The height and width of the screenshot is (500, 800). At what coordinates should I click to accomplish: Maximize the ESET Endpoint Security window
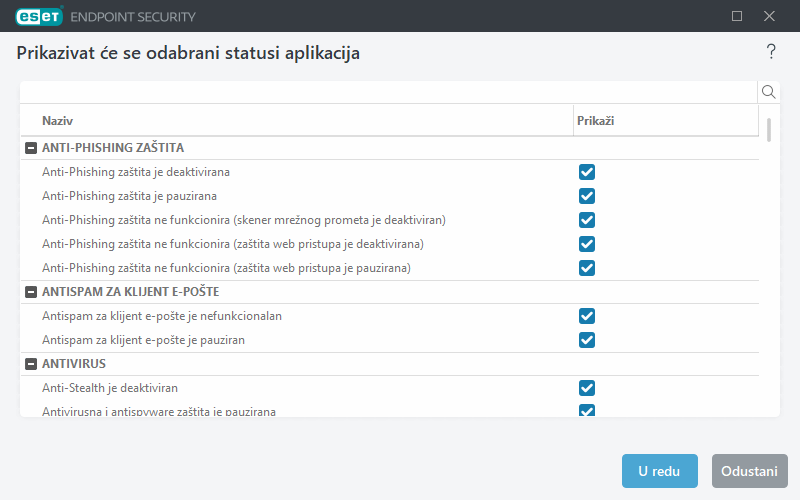click(x=737, y=16)
